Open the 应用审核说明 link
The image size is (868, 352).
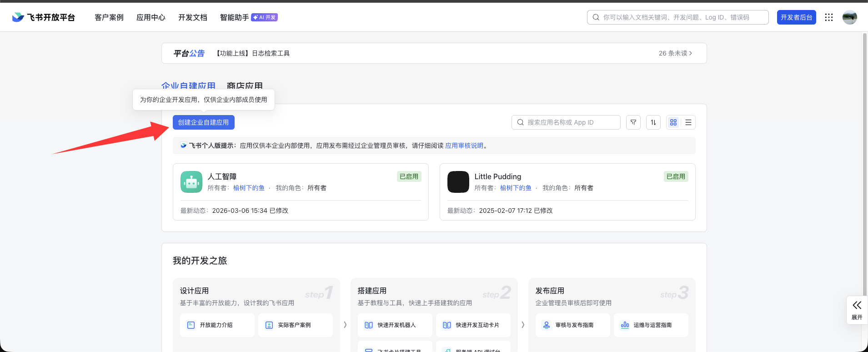(464, 146)
